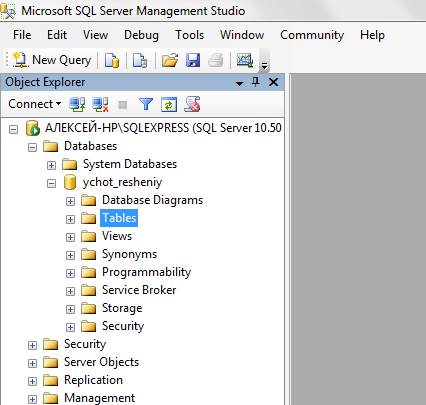This screenshot has height=405, width=426.
Task: Select the Programmability tree item
Action: 146,272
